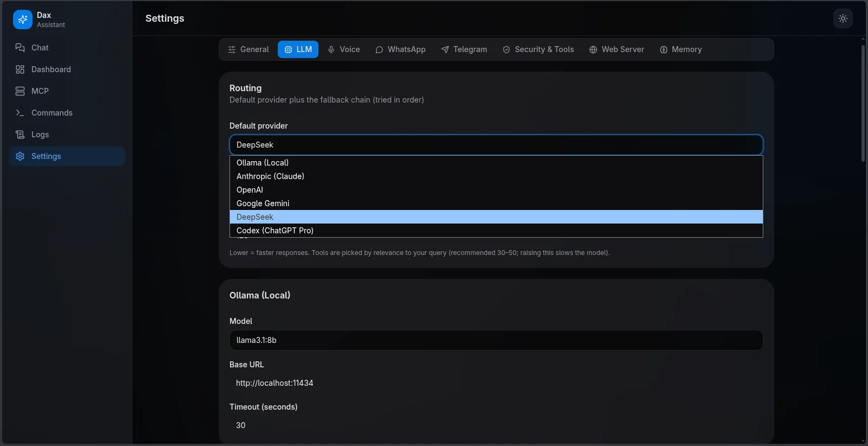Viewport: 868px width, 446px height.
Task: Click the sliders icon on General tab
Action: [232, 49]
